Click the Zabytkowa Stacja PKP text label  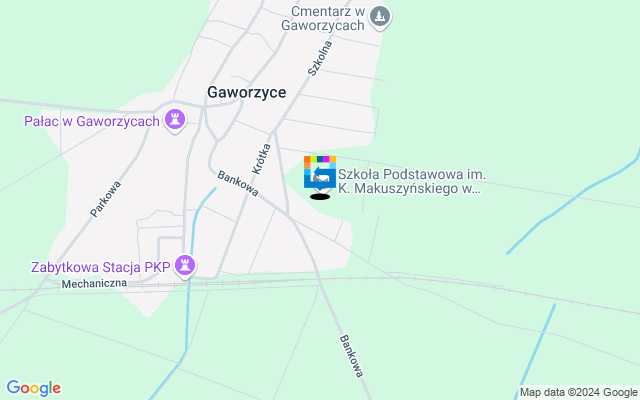101,267
